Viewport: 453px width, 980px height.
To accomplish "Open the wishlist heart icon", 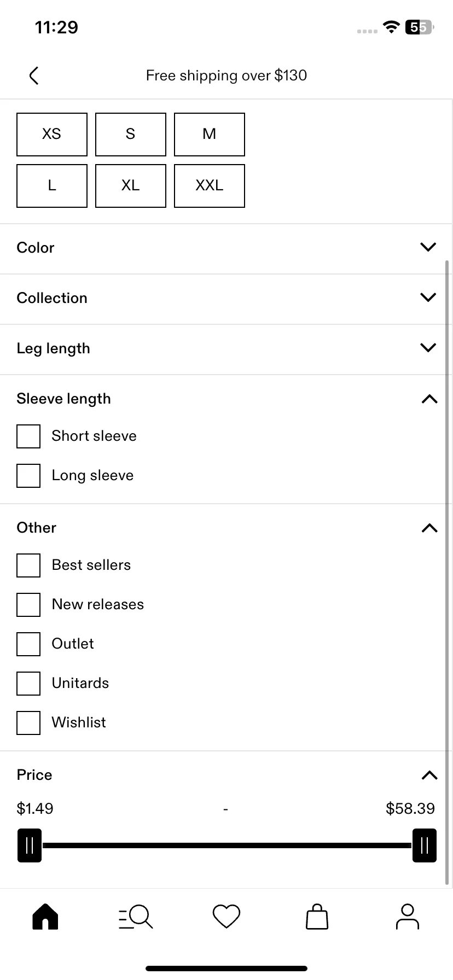I will point(226,917).
